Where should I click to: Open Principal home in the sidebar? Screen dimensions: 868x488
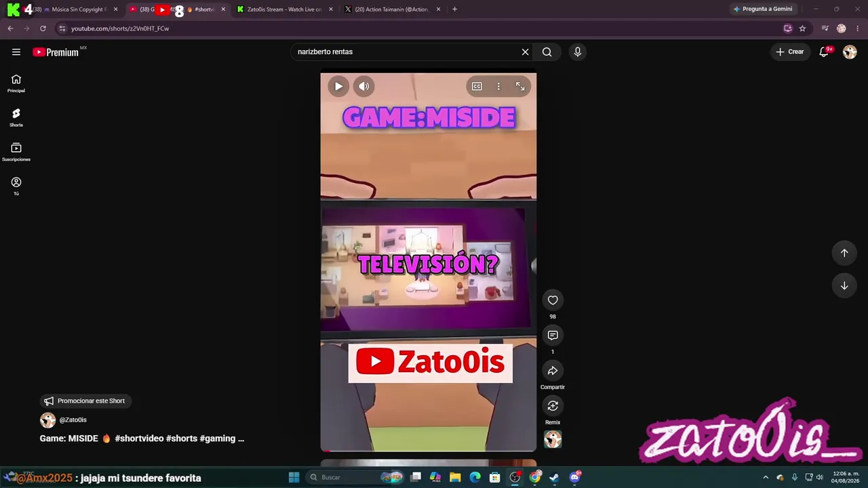16,83
